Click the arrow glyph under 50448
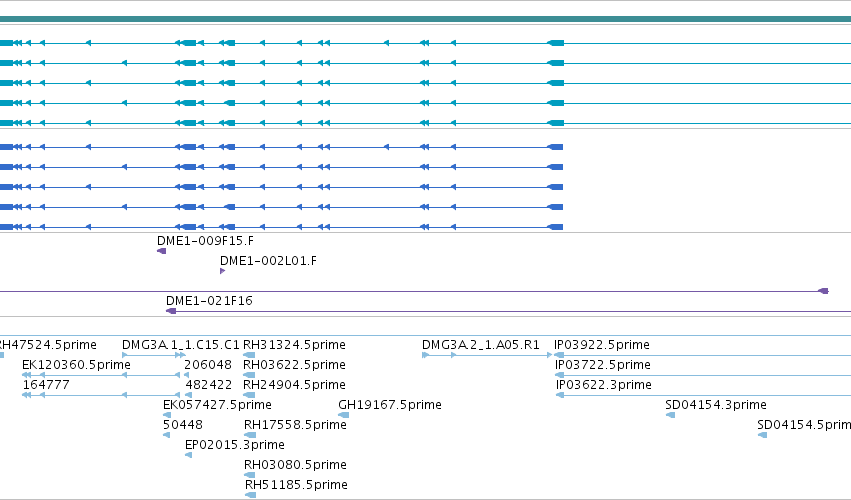This screenshot has width=851, height=500. 166,435
